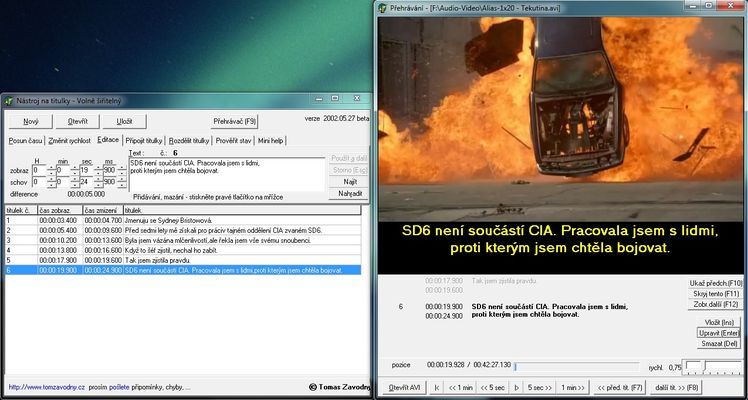Click the video frame in the player
The height and width of the screenshot is (400, 748).
click(561, 119)
